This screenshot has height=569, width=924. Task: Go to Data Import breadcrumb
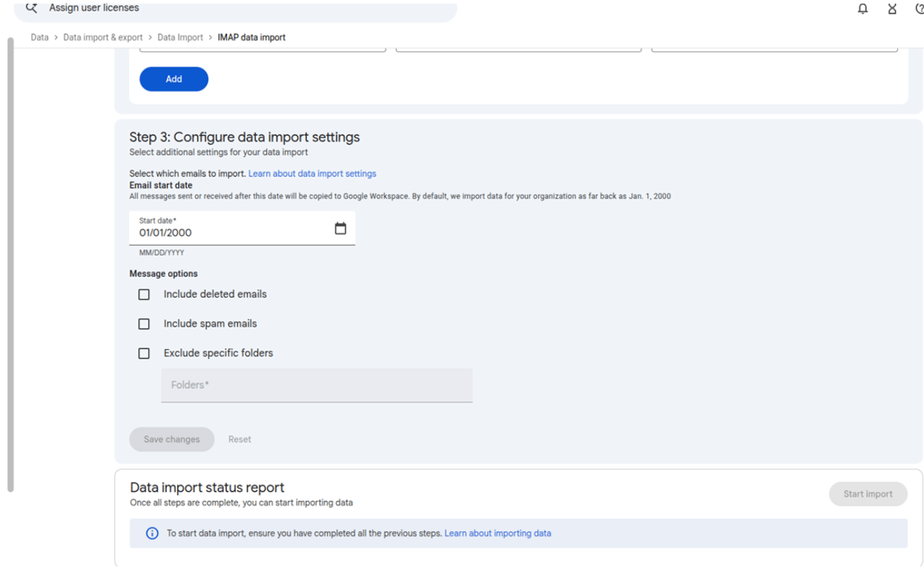(181, 38)
